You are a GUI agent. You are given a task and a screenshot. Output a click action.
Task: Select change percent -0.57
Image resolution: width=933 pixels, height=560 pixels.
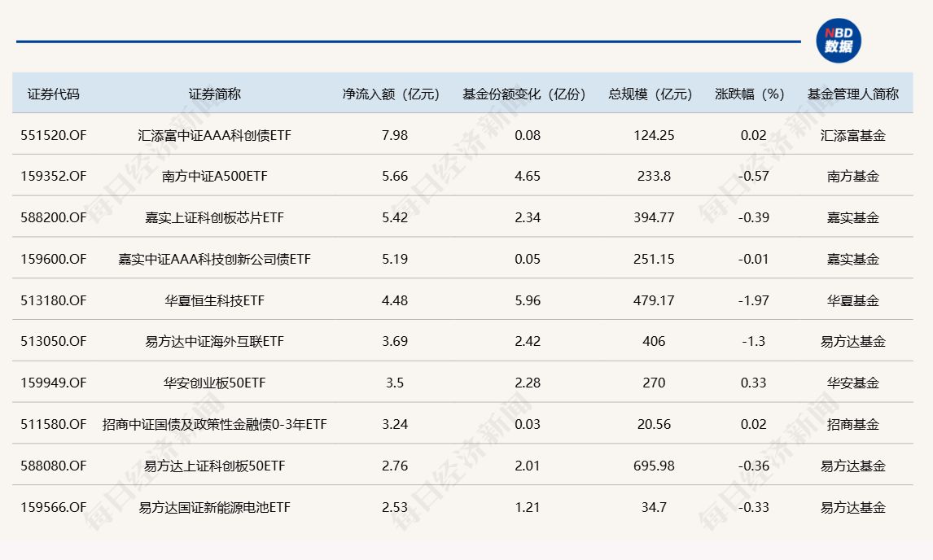point(753,176)
